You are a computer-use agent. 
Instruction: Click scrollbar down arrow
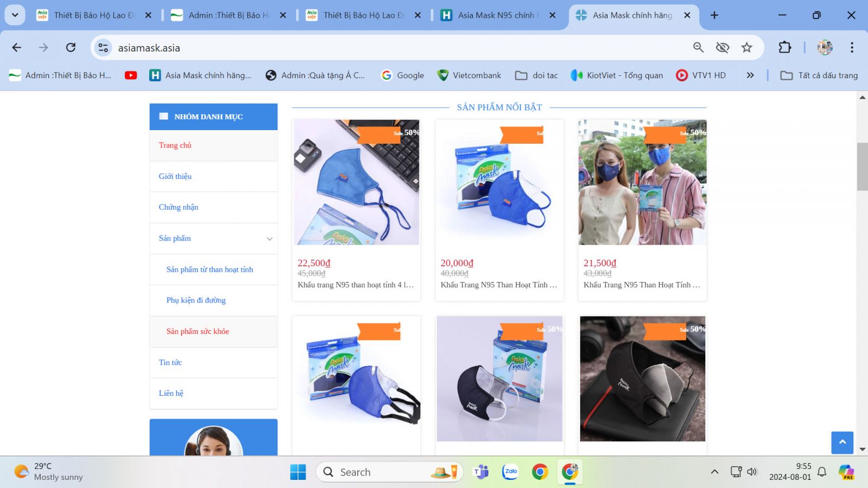(x=862, y=450)
